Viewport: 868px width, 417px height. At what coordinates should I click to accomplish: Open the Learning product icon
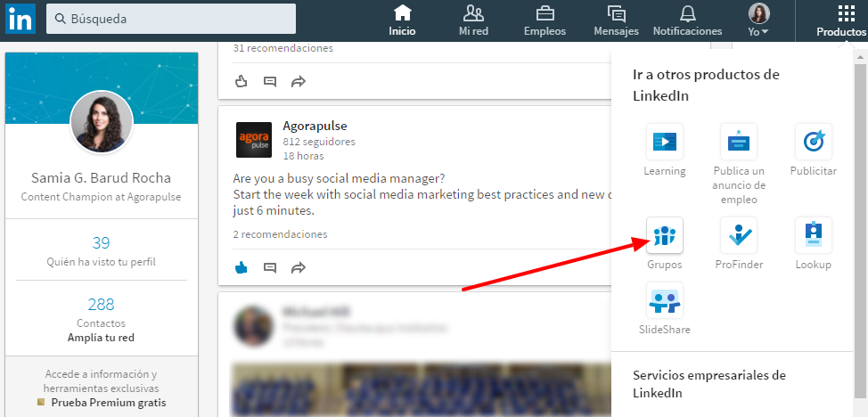click(x=664, y=142)
